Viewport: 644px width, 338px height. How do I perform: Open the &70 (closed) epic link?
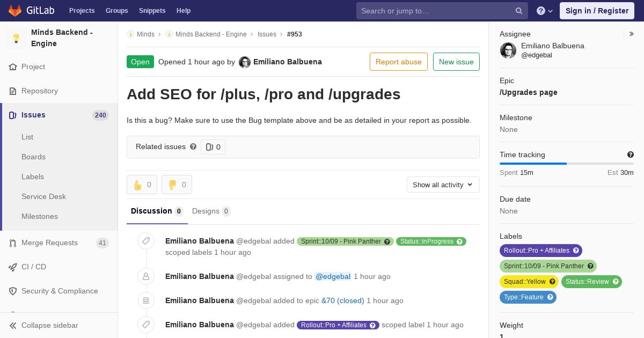coord(343,301)
